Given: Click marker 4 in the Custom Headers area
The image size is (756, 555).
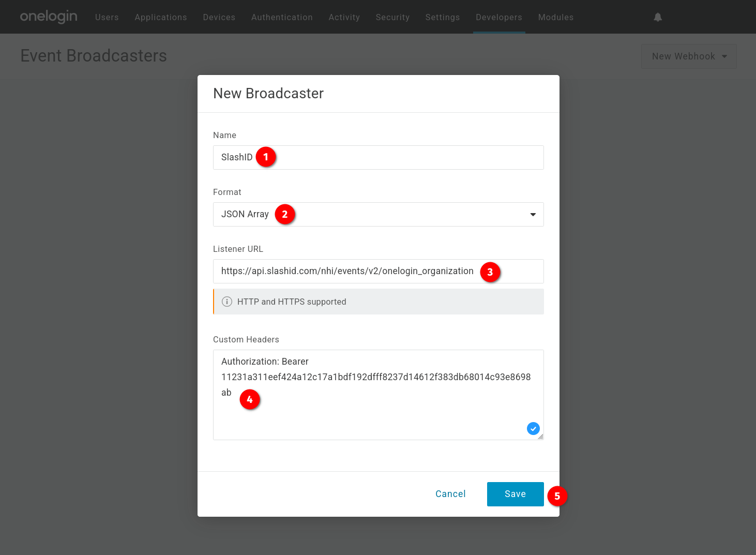Looking at the screenshot, I should pos(250,399).
